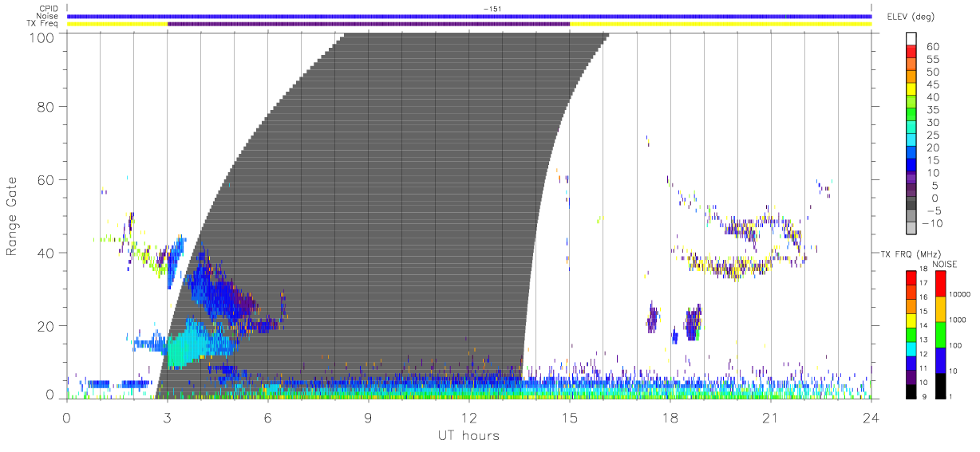The image size is (980, 452).
Task: Click x-axis tick label 9
Action: click(369, 418)
